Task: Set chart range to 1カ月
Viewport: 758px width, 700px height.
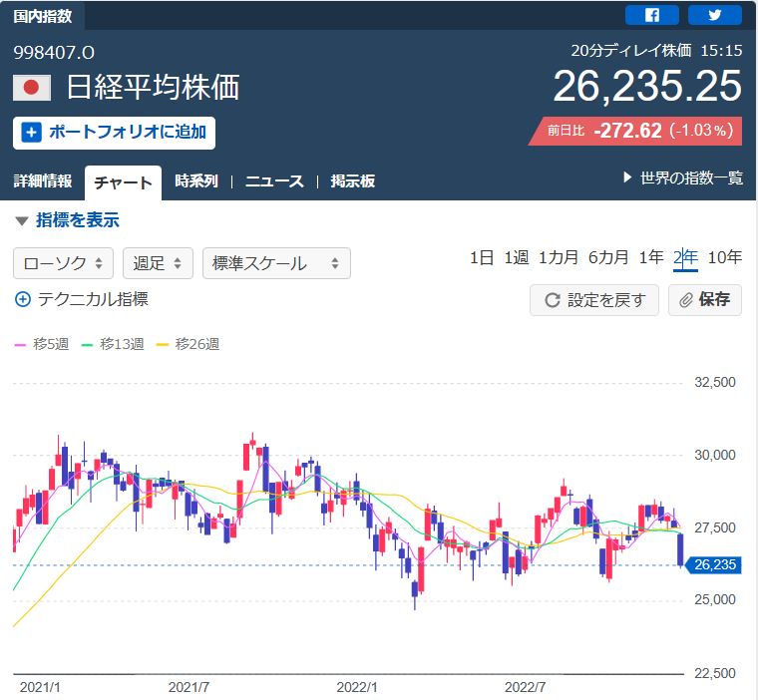Action: click(x=559, y=257)
